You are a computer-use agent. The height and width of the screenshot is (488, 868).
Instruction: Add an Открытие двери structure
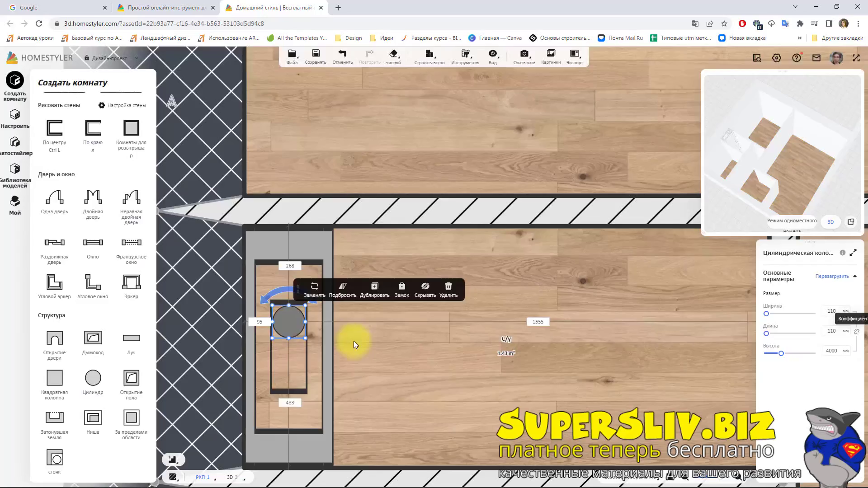tap(54, 345)
